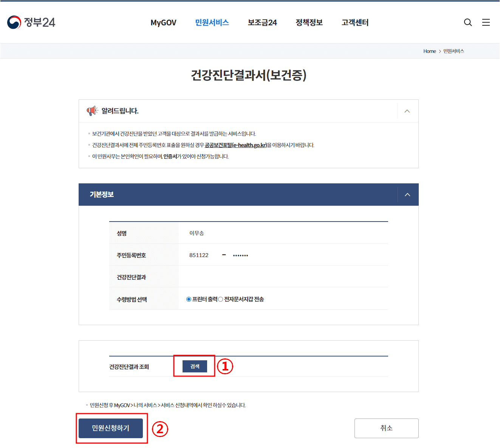Click the 취소 button

point(386,428)
